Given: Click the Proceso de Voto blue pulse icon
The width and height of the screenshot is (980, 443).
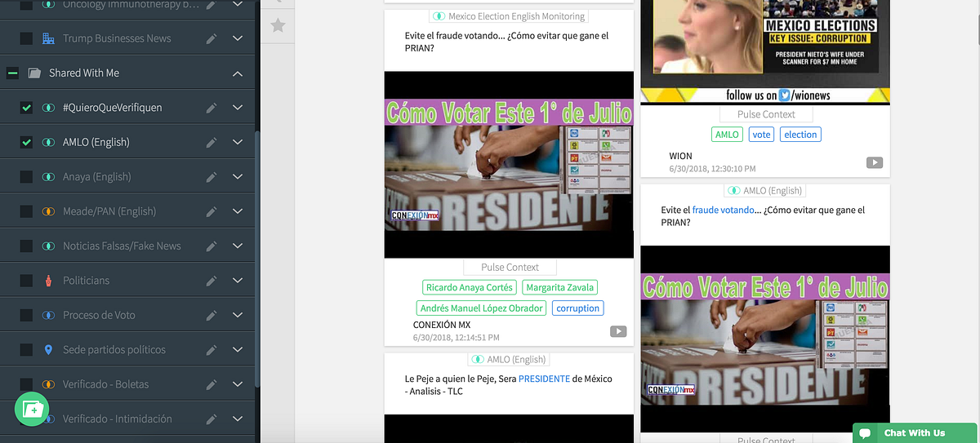Looking at the screenshot, I should click(x=48, y=315).
